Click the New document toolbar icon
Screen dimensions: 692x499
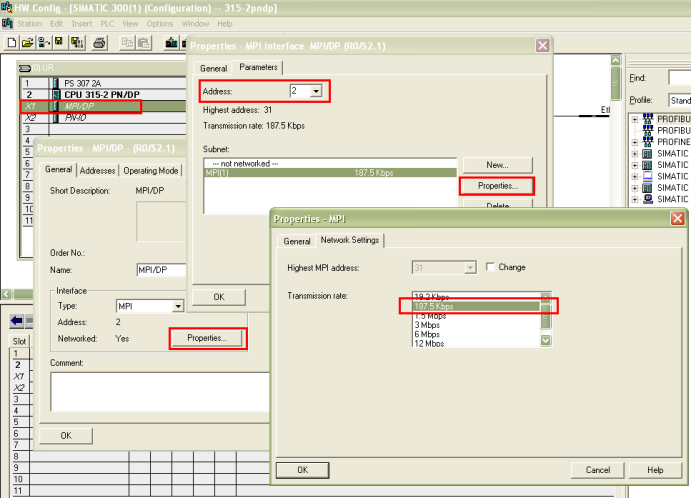12,43
